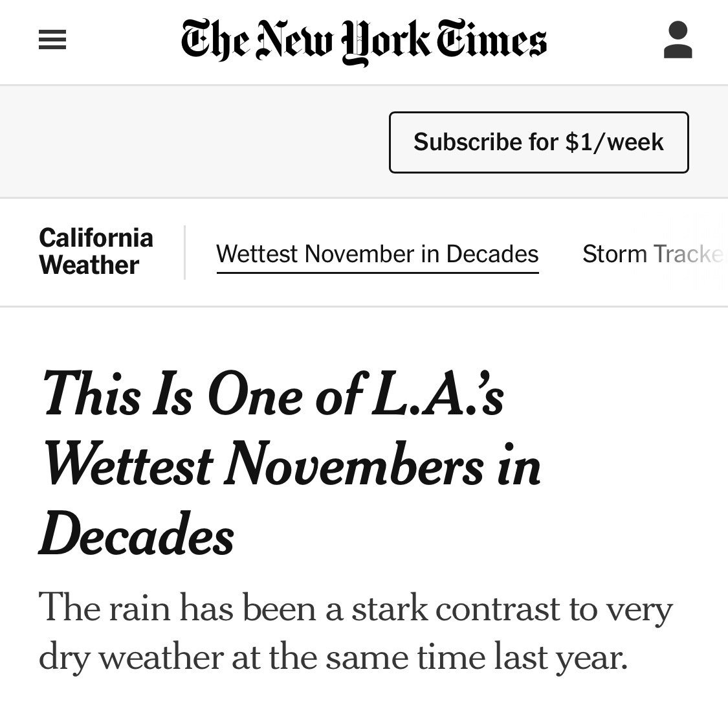728x709 pixels.
Task: Expand the three-line navigation menu
Action: (x=52, y=41)
